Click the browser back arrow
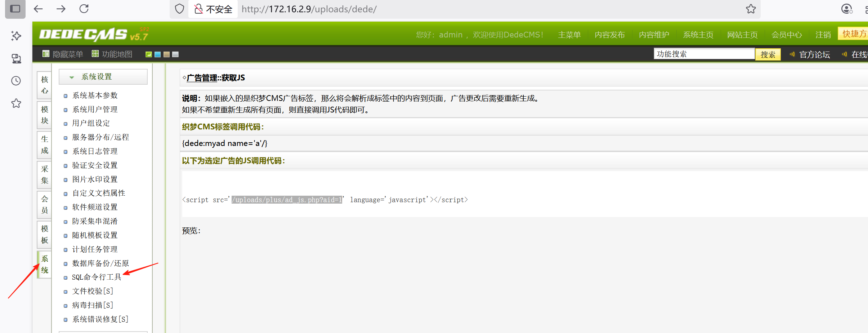 click(x=38, y=9)
